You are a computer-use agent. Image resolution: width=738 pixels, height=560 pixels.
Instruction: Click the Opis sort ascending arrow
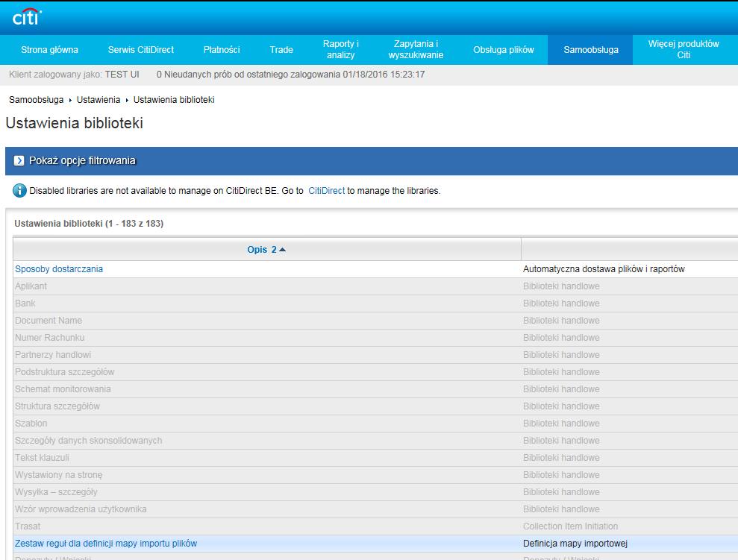coord(282,250)
